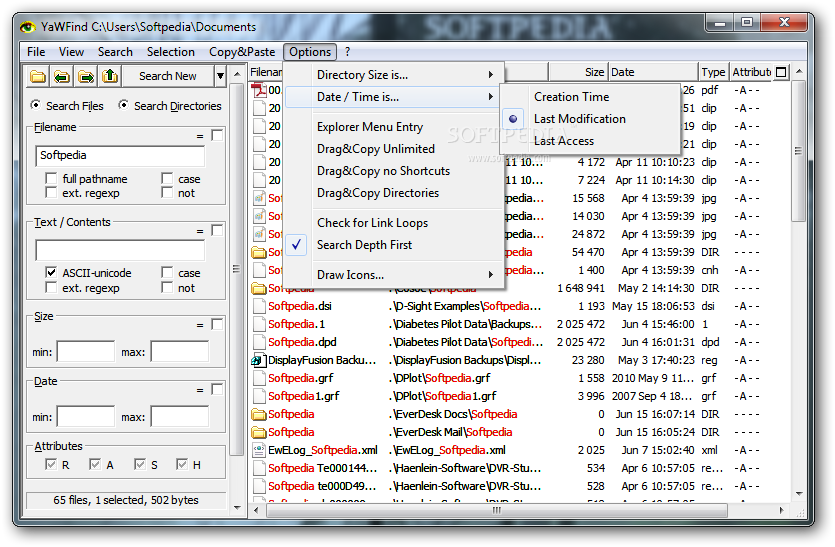Click the Text / Contents input field
Viewport: 835px width, 547px height.
tap(120, 250)
